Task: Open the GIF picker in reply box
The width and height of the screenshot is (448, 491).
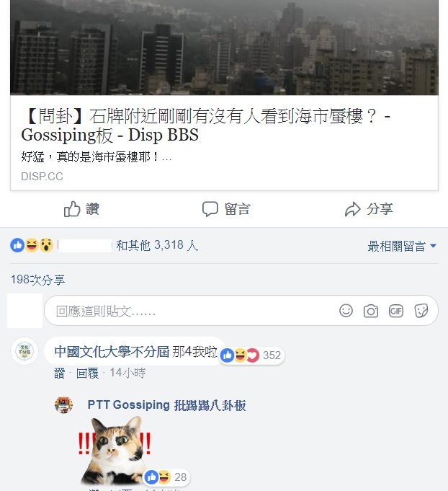Action: (396, 311)
